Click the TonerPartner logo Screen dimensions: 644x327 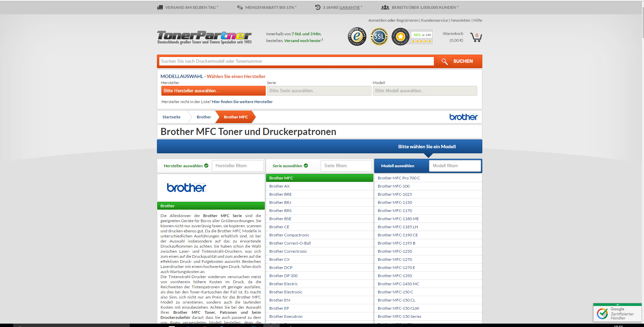tap(204, 37)
